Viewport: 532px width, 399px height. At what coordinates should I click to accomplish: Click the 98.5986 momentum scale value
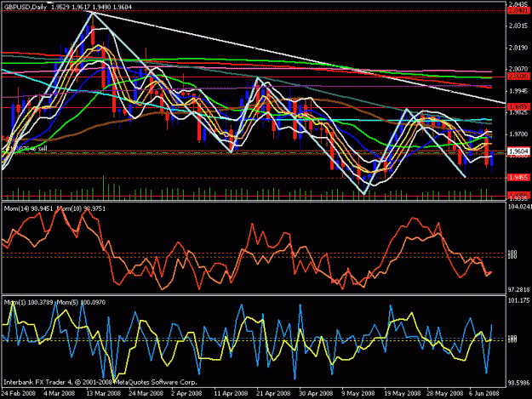(x=518, y=383)
